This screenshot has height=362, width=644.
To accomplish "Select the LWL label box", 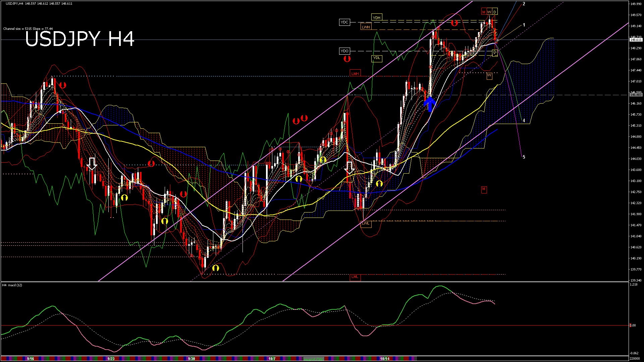I will (x=366, y=224).
